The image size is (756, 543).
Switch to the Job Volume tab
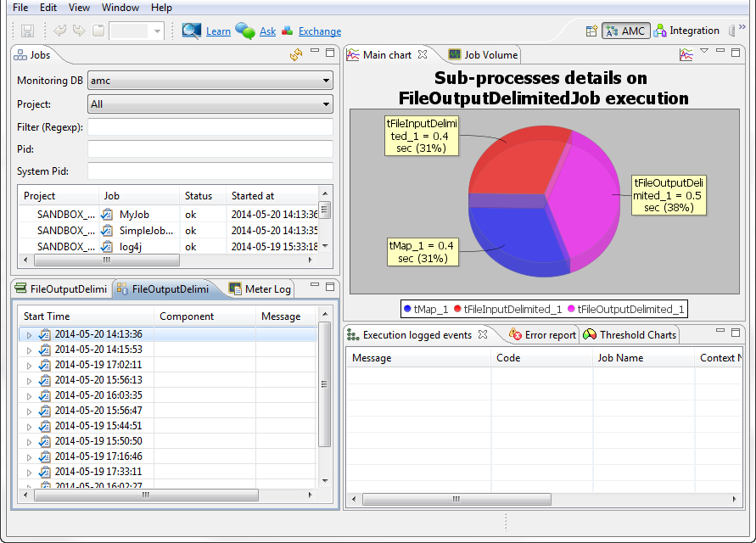[483, 55]
